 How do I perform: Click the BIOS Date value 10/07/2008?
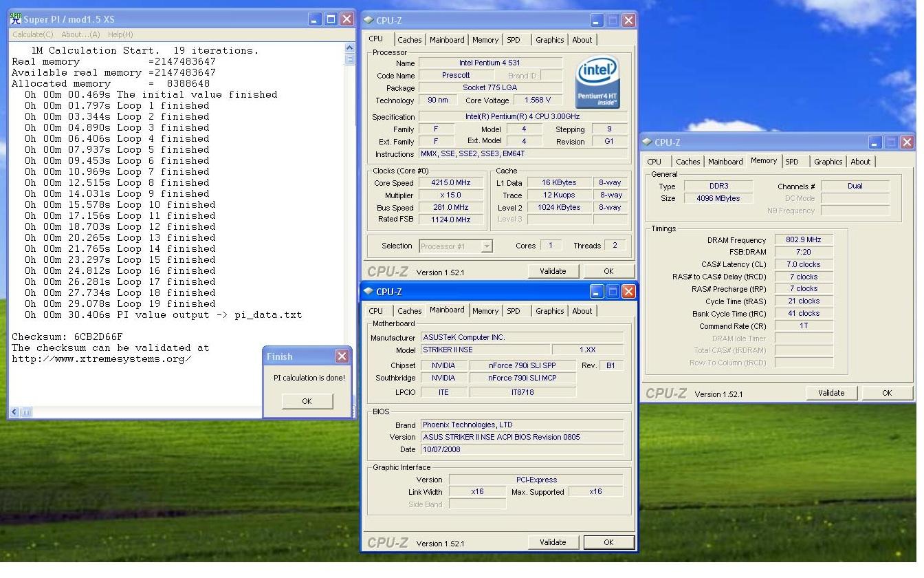(522, 450)
